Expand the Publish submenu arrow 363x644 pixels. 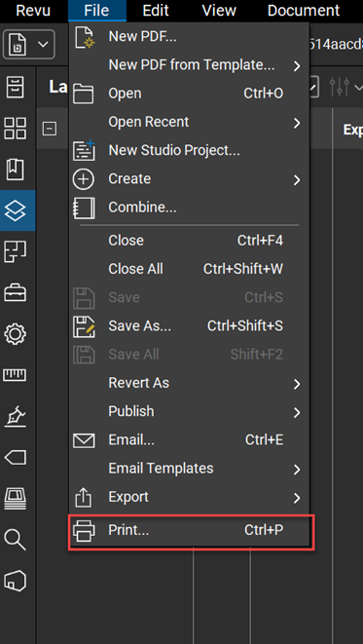point(297,412)
